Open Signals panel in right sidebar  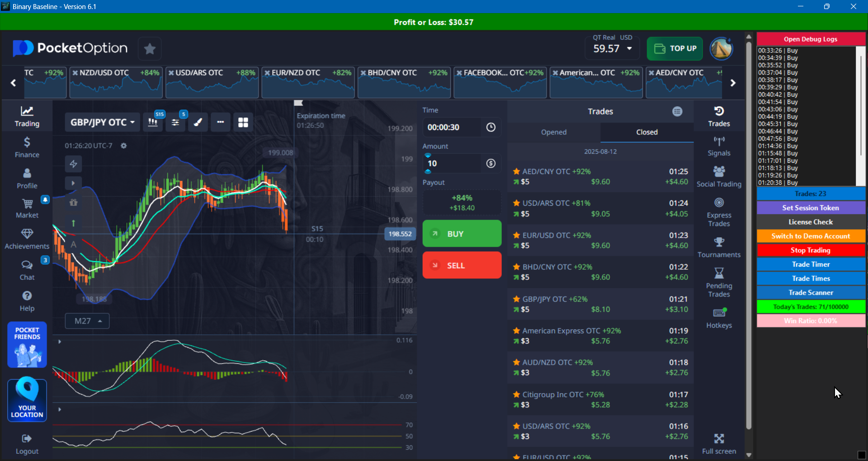pos(719,146)
